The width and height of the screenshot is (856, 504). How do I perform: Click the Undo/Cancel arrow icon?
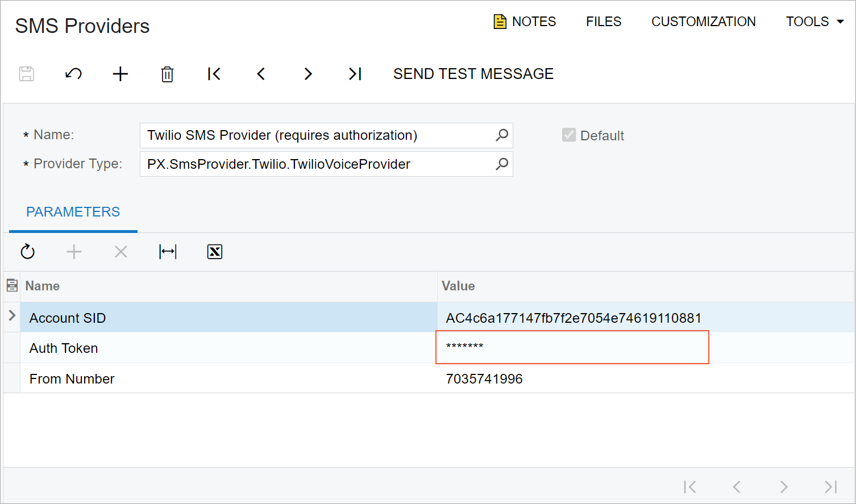pyautogui.click(x=73, y=74)
